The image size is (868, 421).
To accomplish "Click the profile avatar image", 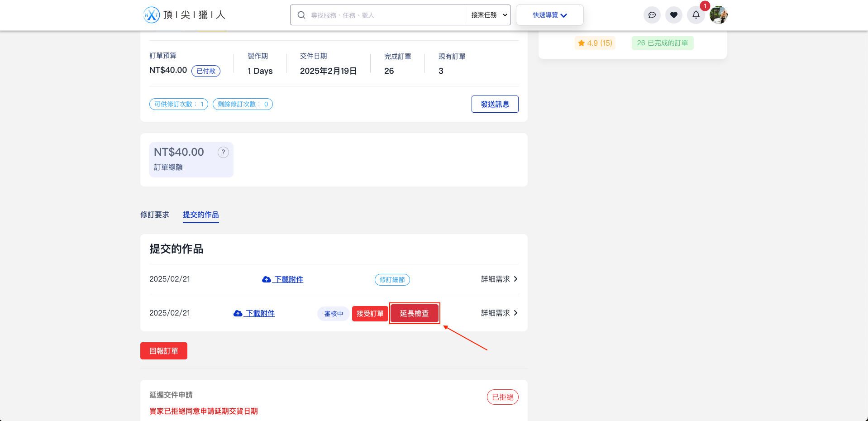I will tap(718, 15).
